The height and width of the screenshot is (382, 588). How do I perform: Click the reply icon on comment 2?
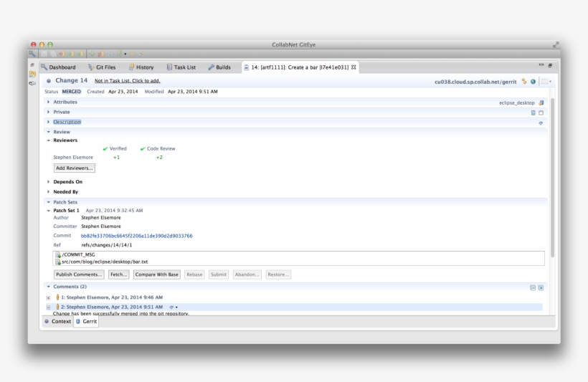[171, 307]
